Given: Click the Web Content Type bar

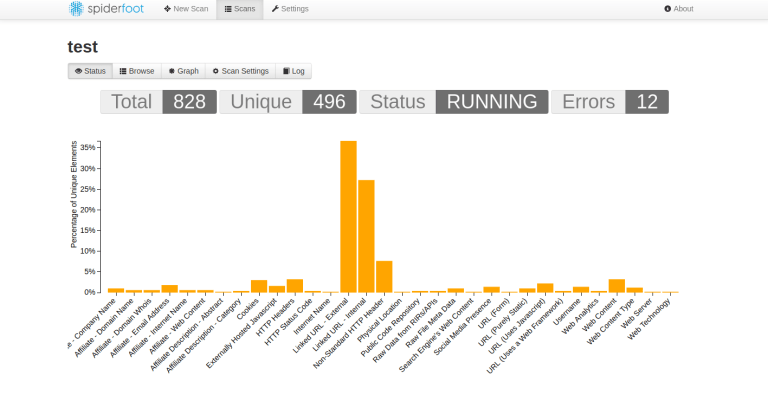Looking at the screenshot, I should (x=635, y=290).
